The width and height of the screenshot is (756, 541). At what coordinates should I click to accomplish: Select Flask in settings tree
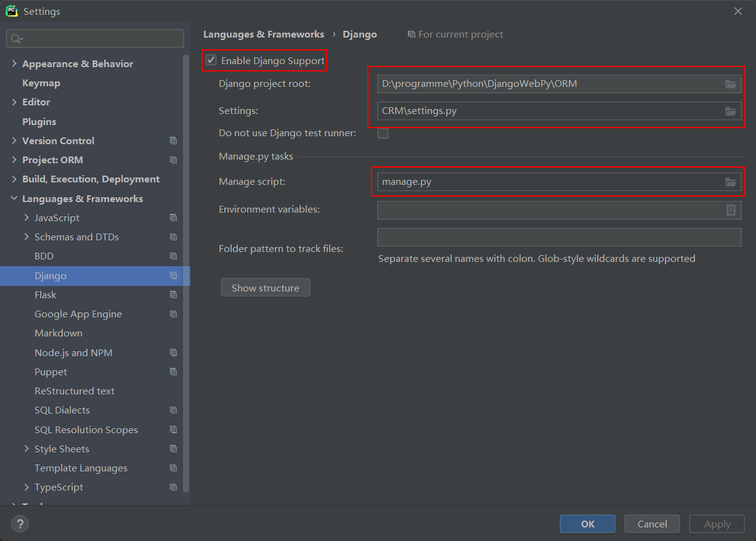pyautogui.click(x=45, y=295)
